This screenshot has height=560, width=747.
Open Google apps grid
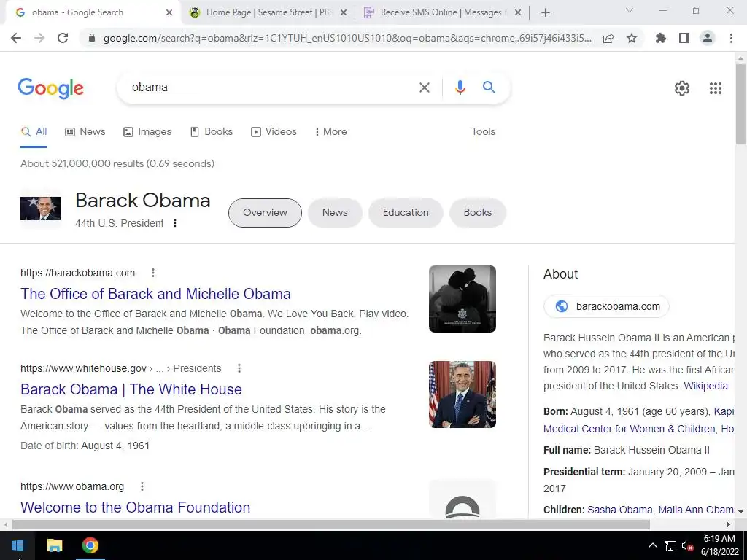716,88
